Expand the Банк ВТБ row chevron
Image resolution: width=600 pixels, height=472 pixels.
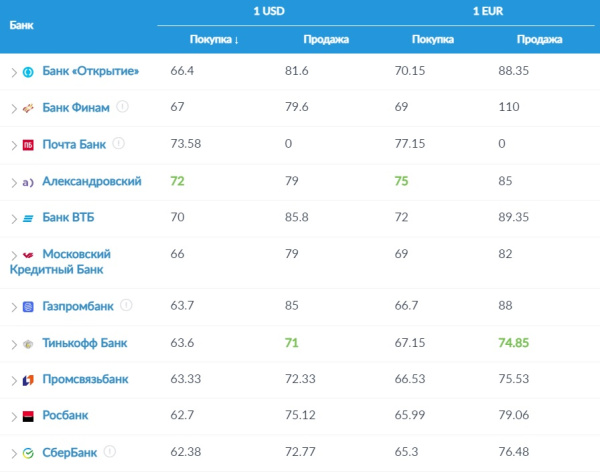coord(14,219)
